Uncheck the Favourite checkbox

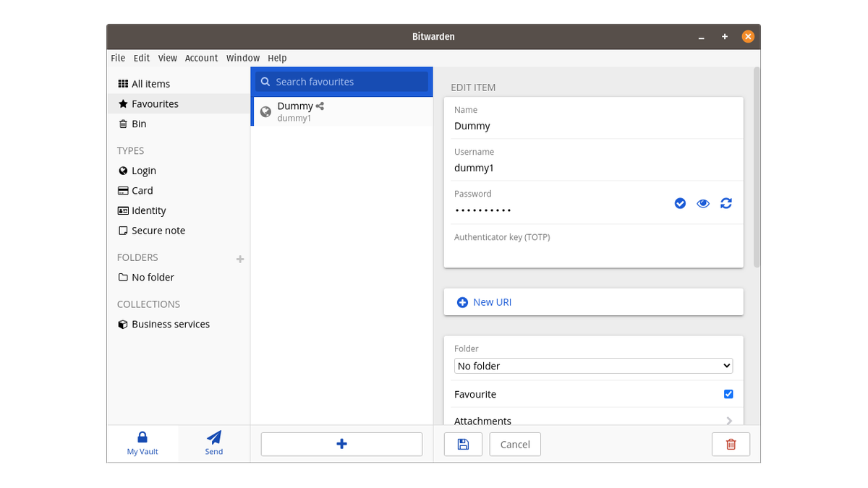point(728,394)
